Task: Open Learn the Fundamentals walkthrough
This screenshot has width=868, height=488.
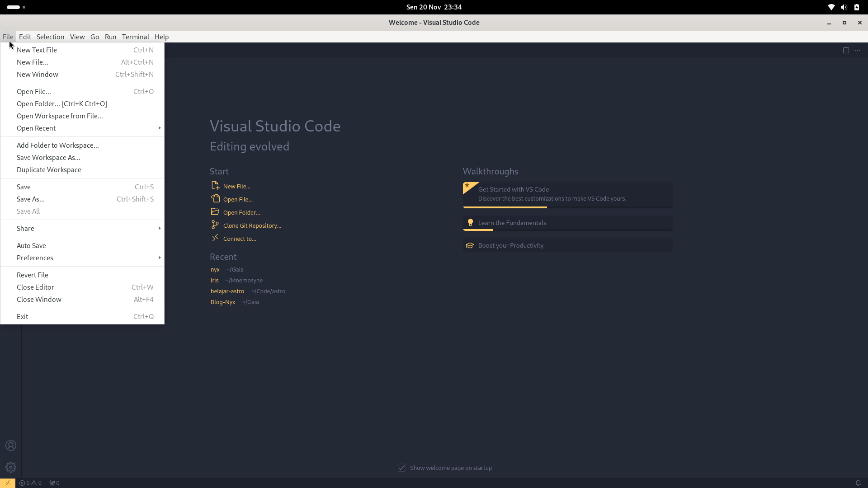Action: [x=567, y=223]
